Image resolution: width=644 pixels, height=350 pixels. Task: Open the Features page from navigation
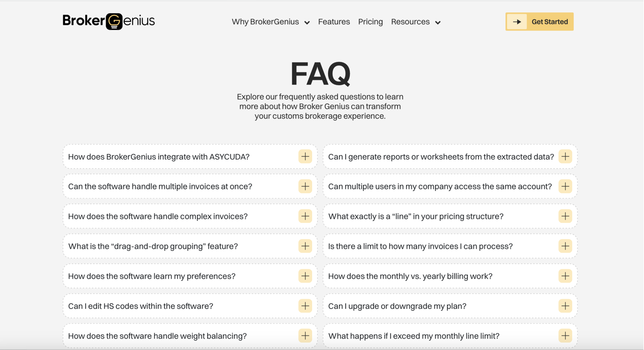334,22
